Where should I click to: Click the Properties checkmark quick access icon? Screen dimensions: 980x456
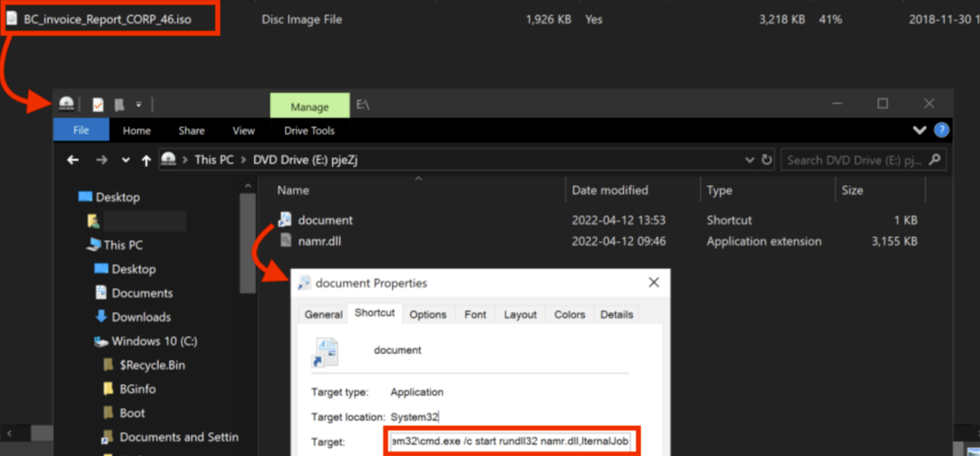coord(98,104)
